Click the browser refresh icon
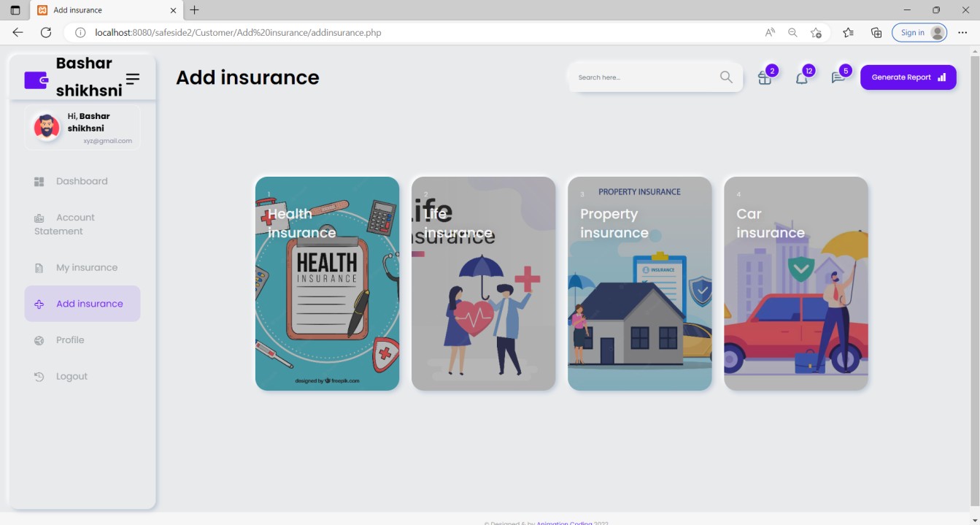The width and height of the screenshot is (980, 525). pos(46,32)
